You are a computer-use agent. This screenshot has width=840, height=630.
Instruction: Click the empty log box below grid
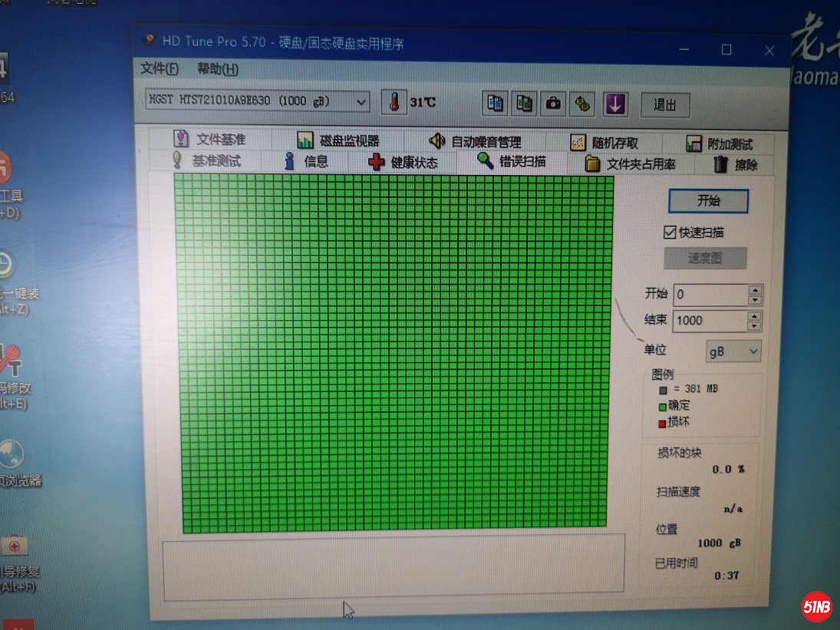(x=394, y=567)
